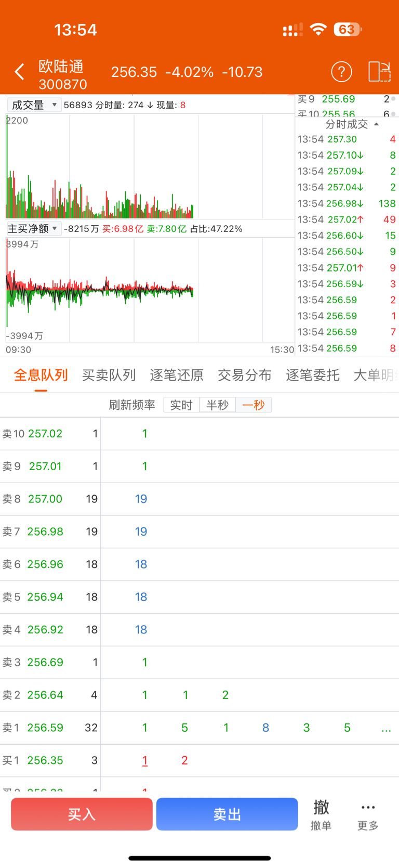Tap the back arrow icon

click(x=19, y=72)
